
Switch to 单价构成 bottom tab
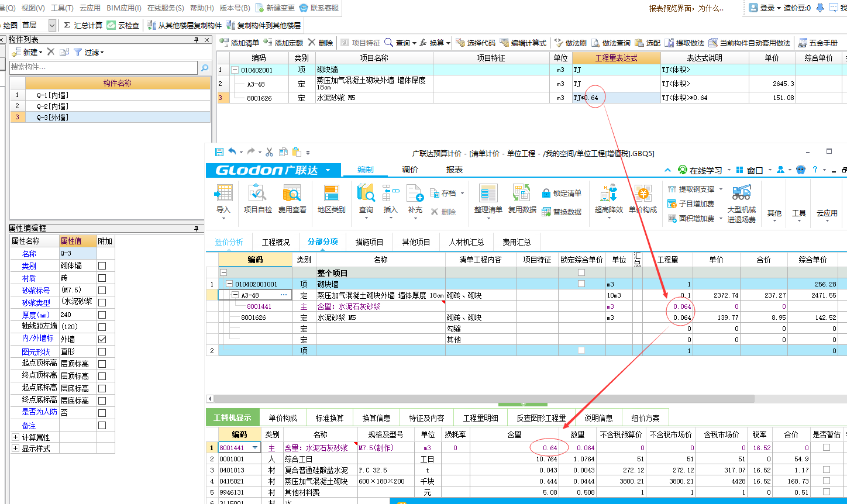[x=283, y=418]
